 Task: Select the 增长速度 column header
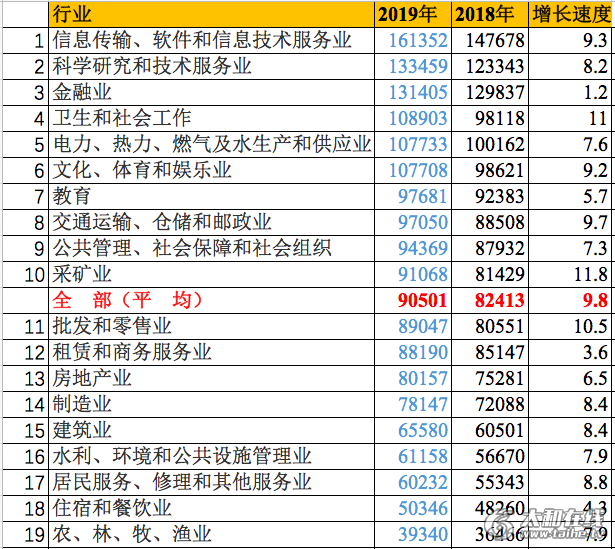[571, 15]
